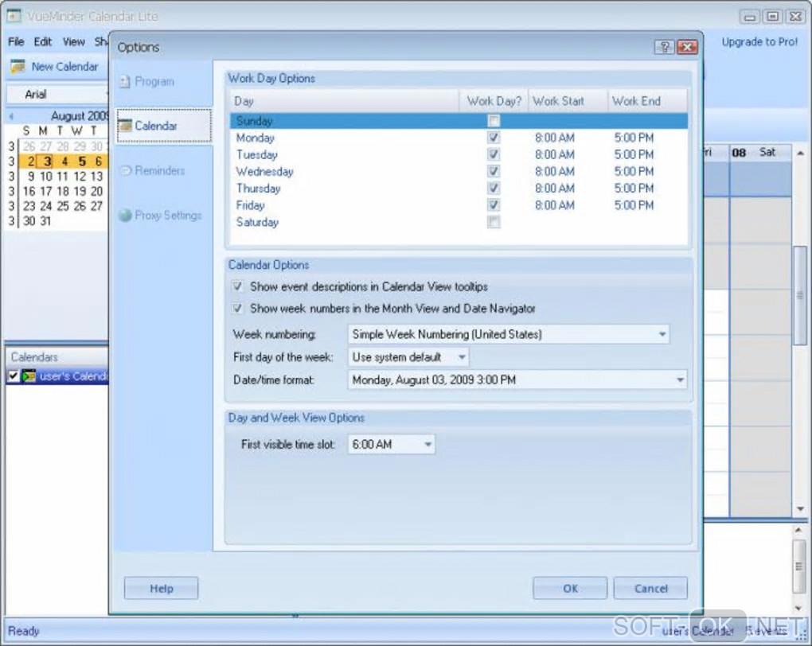
Task: Open the View menu
Action: point(73,41)
